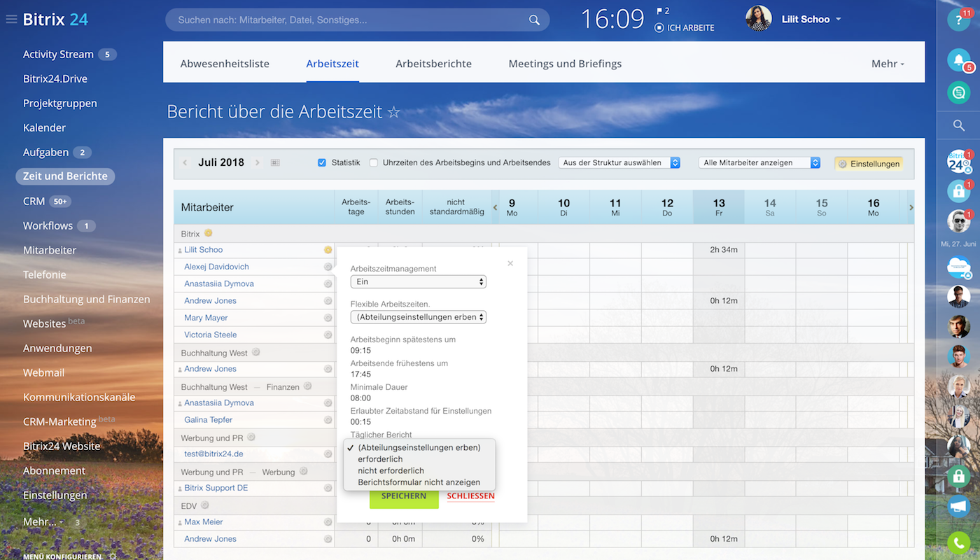
Task: Click the blue cloud icon in right sidebar
Action: 958,267
